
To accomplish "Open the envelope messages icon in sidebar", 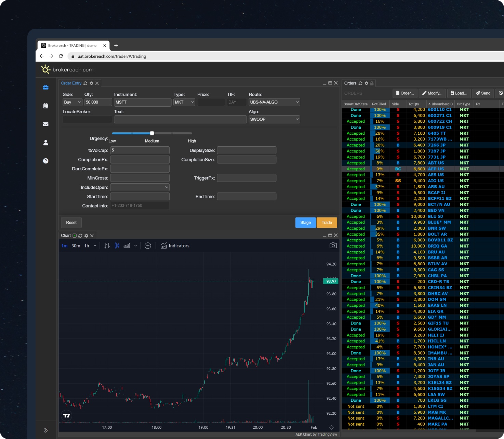I will (x=45, y=124).
